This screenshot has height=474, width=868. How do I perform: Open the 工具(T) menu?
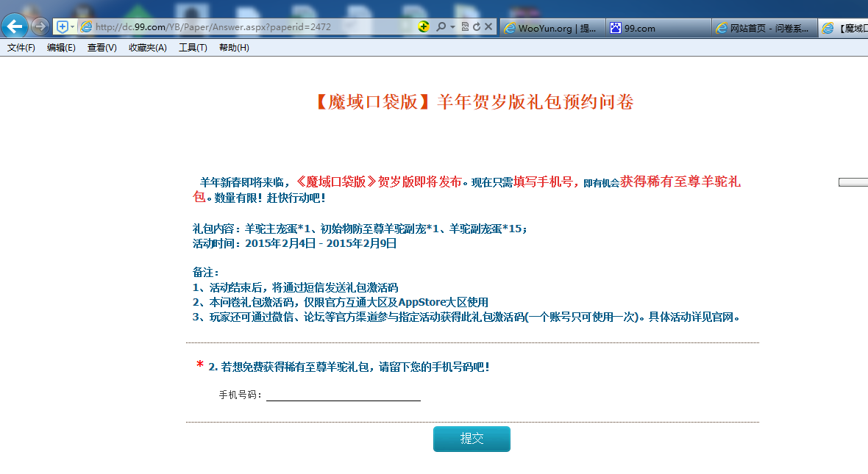click(x=193, y=48)
